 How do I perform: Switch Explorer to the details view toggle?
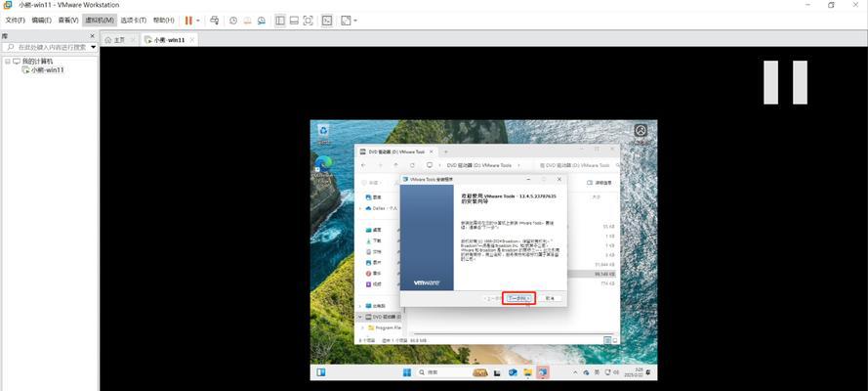(607, 339)
